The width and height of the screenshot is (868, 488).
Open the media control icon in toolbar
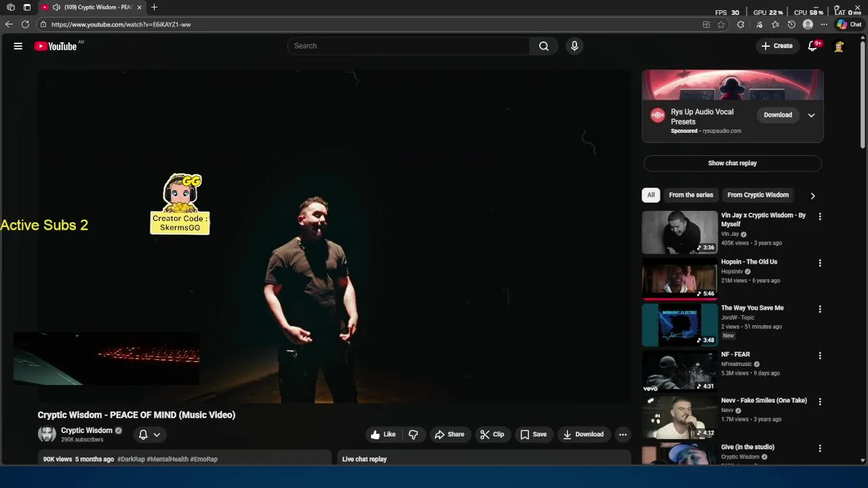(x=759, y=24)
